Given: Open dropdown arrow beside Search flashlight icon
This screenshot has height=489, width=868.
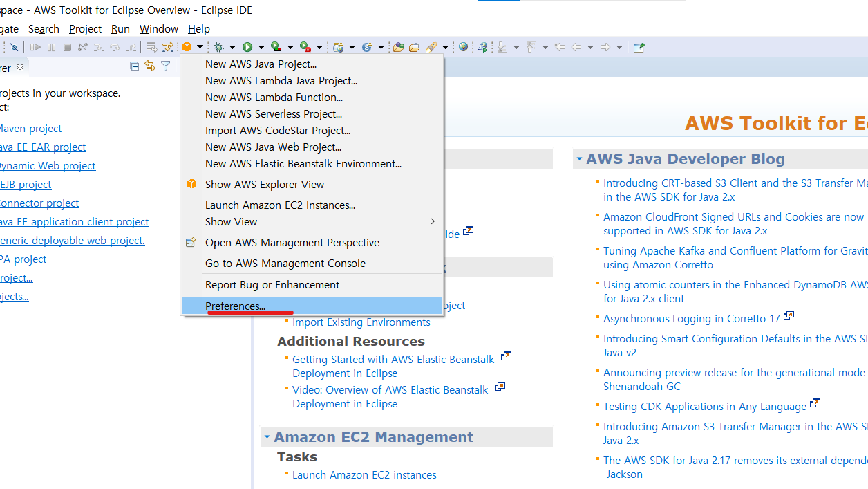Looking at the screenshot, I should click(445, 47).
